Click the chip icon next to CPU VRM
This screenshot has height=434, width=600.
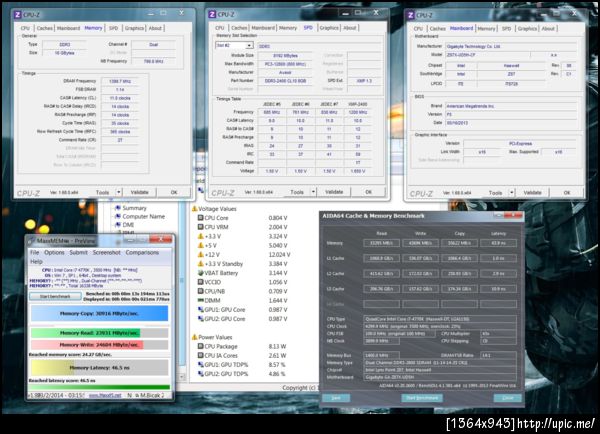(x=200, y=227)
